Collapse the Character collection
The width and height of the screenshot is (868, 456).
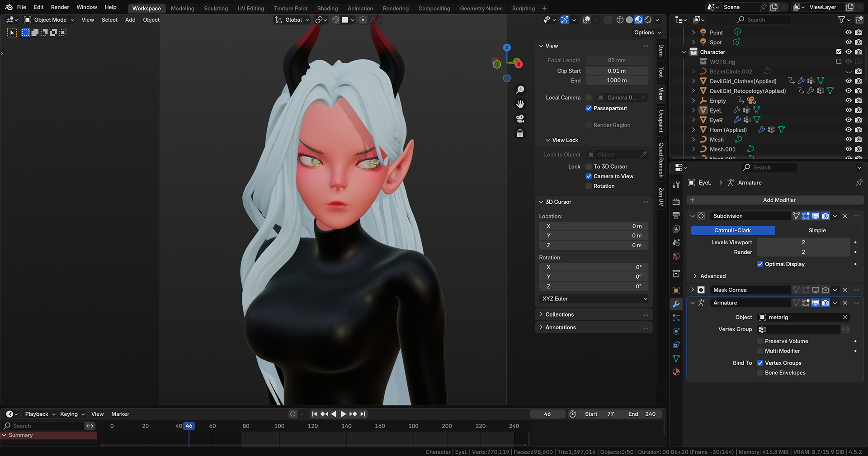click(x=684, y=52)
